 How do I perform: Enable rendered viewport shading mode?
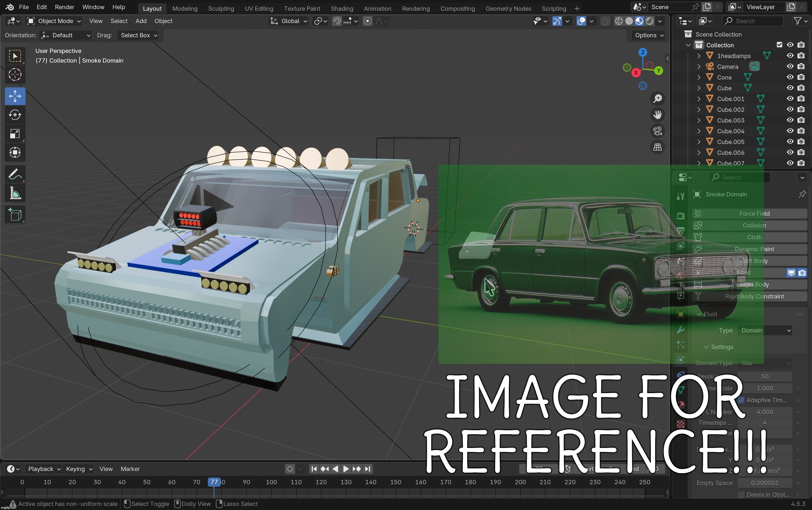[649, 21]
